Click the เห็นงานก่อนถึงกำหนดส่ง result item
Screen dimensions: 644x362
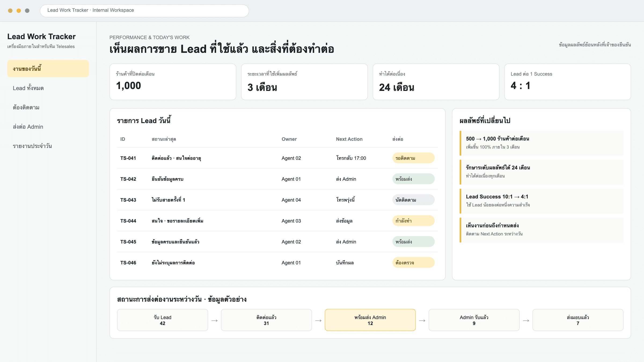541,230
